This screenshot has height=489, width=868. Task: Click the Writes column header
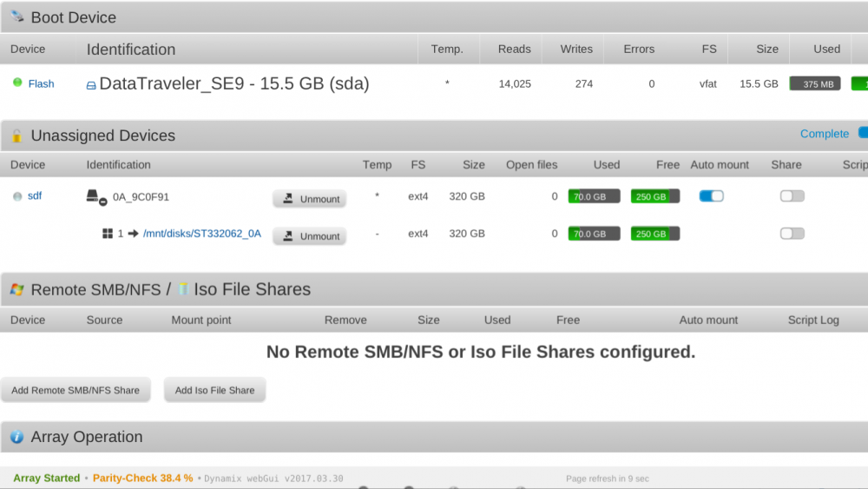pos(576,50)
